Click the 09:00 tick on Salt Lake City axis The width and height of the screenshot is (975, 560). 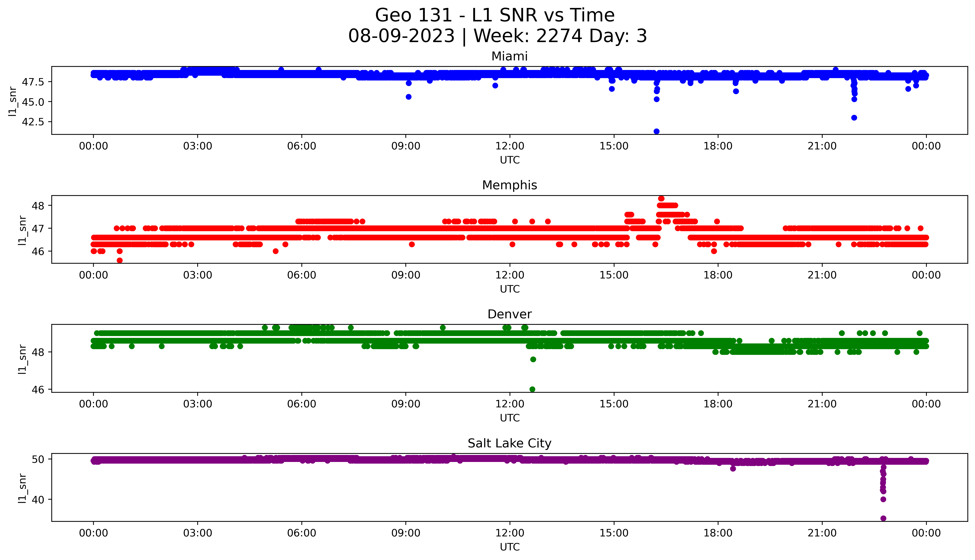[x=406, y=533]
